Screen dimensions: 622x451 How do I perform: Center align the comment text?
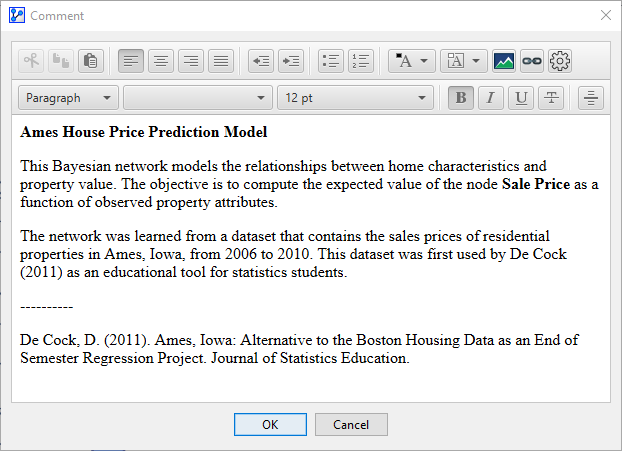point(160,61)
